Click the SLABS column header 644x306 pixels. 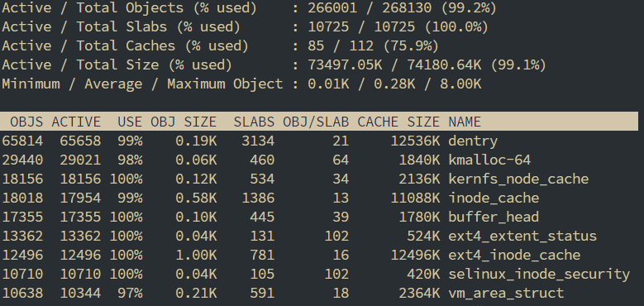254,122
